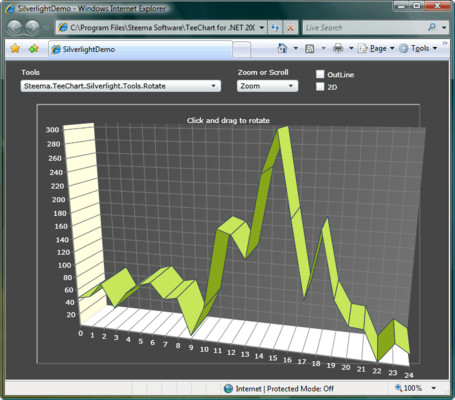Open the Zoom or Scroll dropdown
The image size is (455, 400).
point(267,86)
